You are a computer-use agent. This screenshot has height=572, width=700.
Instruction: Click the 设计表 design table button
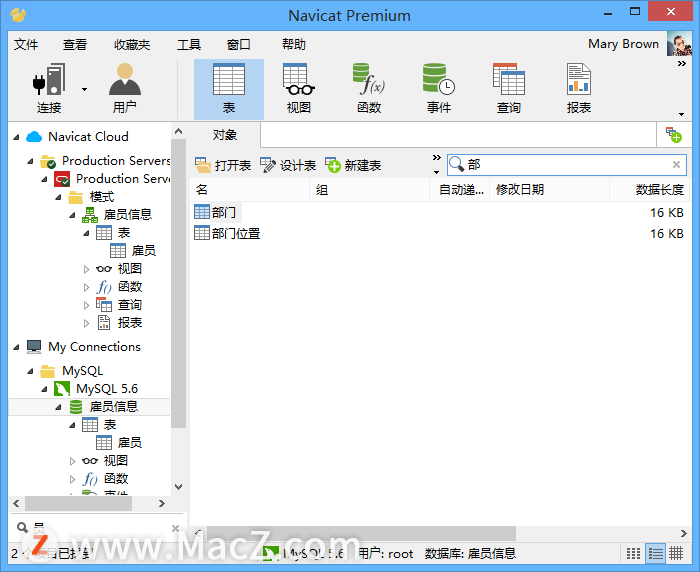click(x=288, y=165)
